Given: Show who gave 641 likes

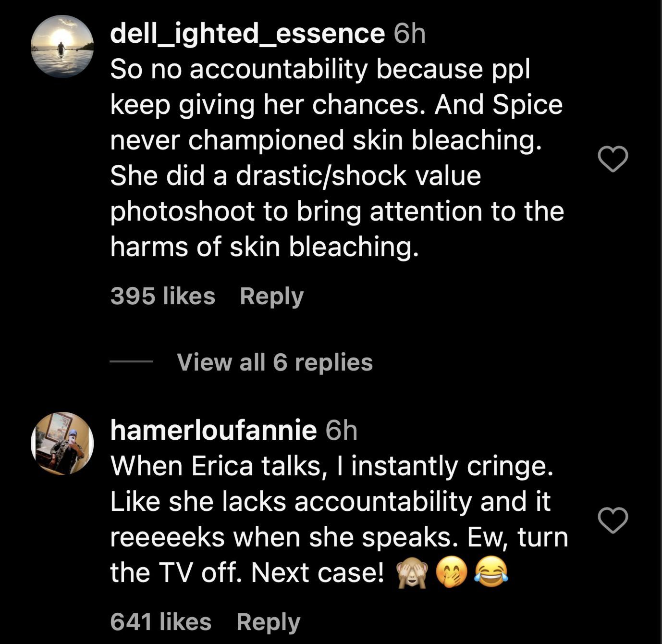Looking at the screenshot, I should coord(160,621).
